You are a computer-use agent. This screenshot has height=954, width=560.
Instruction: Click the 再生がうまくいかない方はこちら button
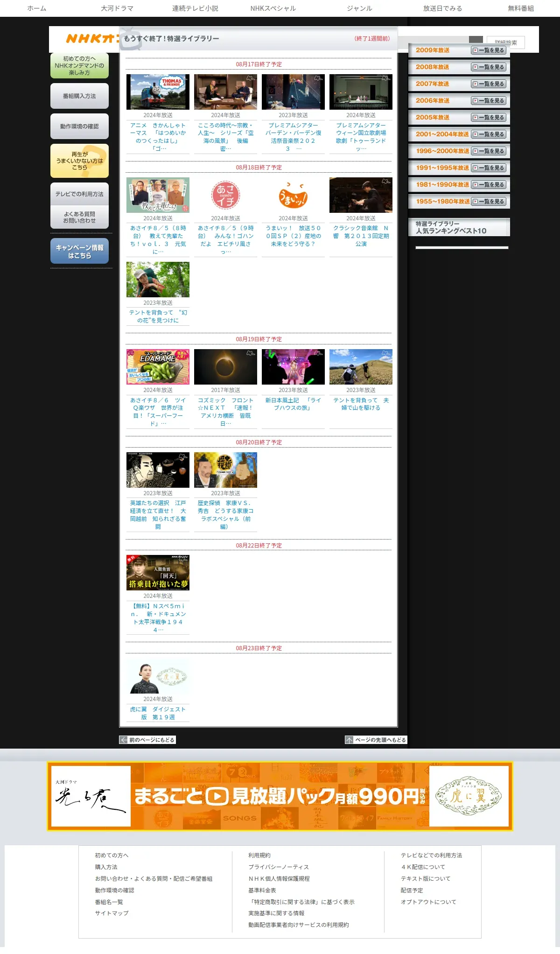pos(79,161)
